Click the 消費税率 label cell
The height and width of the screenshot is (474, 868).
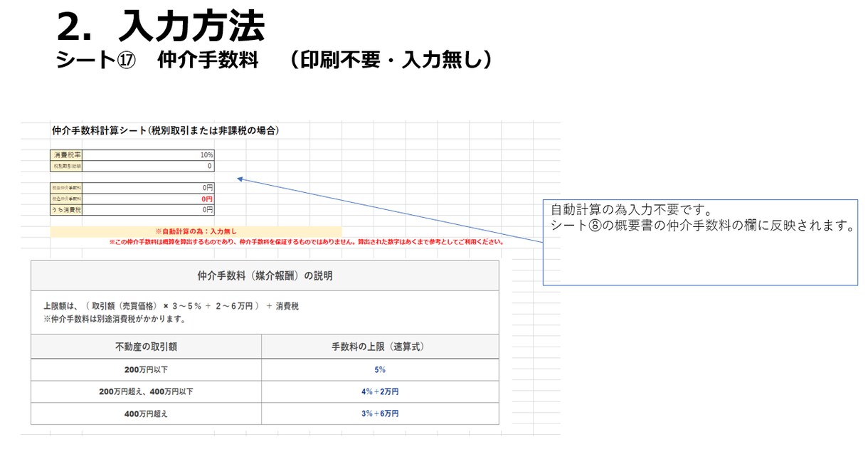point(67,154)
